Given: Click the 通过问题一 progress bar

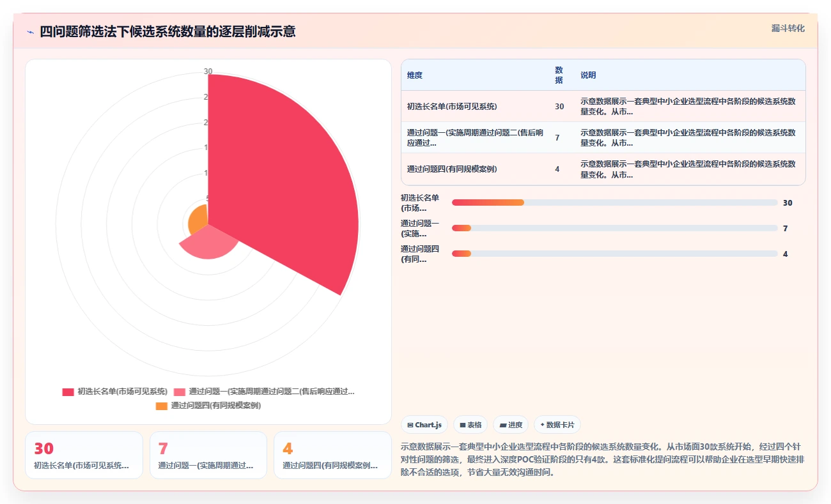Looking at the screenshot, I should pyautogui.click(x=615, y=228).
